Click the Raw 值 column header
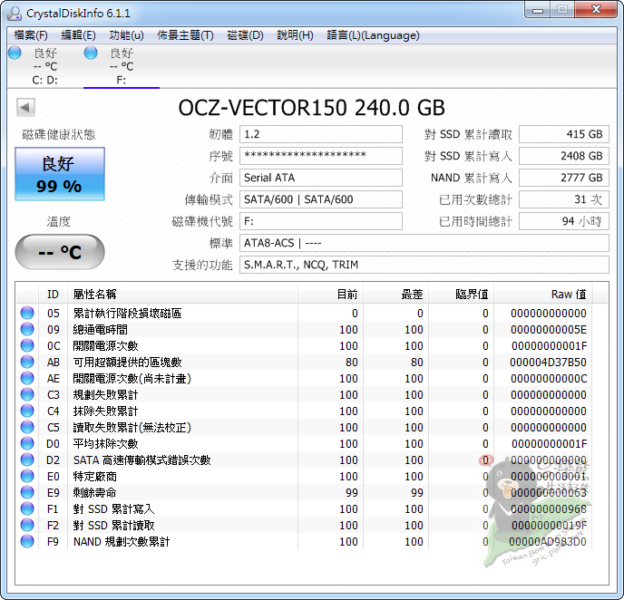Viewport: 624px width, 600px height. [x=543, y=294]
